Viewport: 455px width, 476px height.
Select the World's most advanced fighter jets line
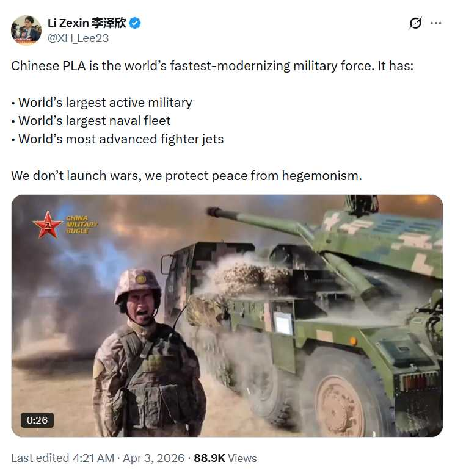click(117, 139)
